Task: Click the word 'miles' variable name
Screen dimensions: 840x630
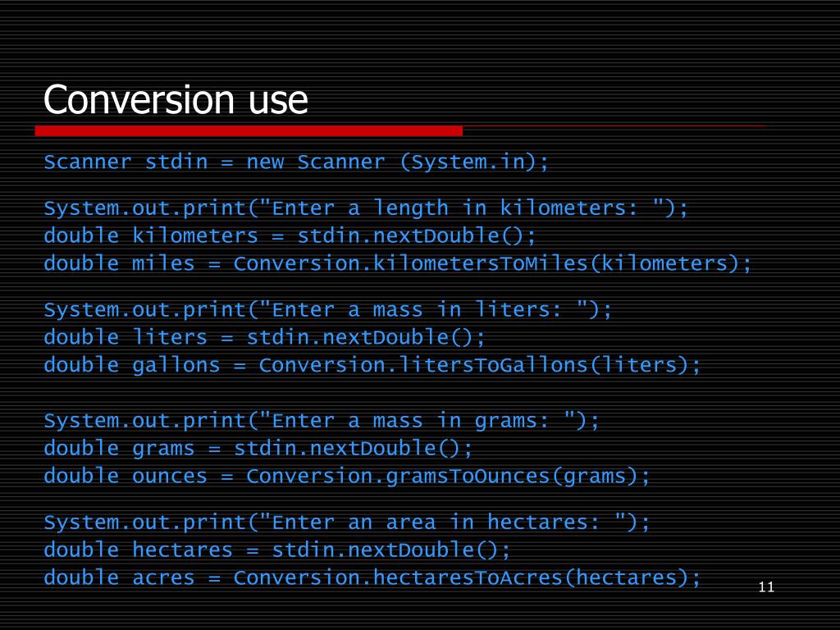Action: pyautogui.click(x=163, y=263)
